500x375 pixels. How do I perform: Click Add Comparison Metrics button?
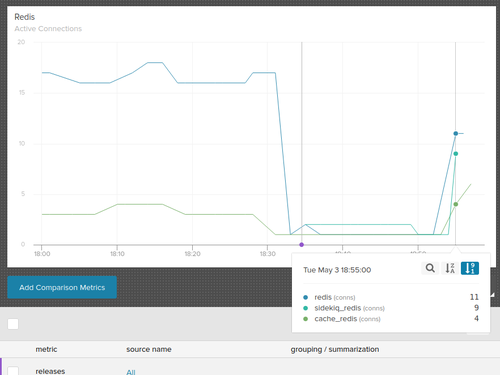coord(62,287)
